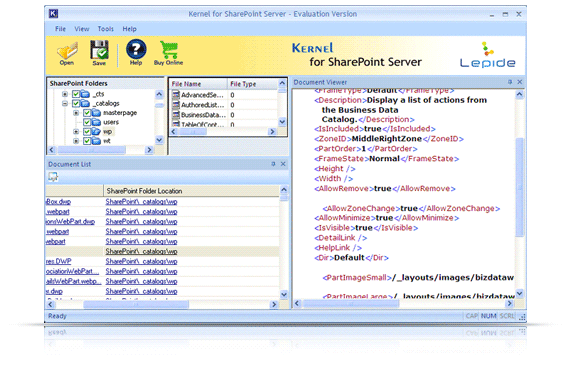Click scroll-up arrow in SharePoint Folders tree
Viewport: 570px width, 366px height.
click(159, 94)
